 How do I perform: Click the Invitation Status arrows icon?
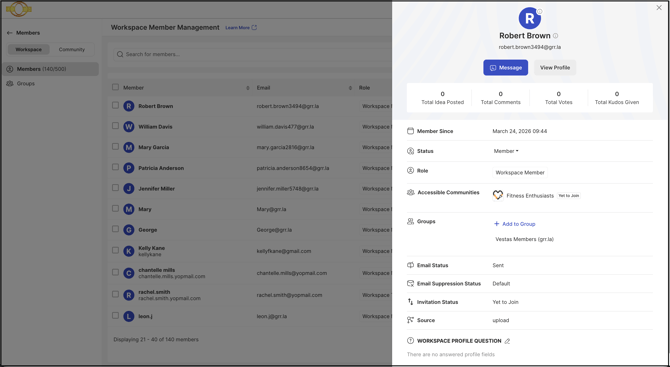[x=410, y=302]
